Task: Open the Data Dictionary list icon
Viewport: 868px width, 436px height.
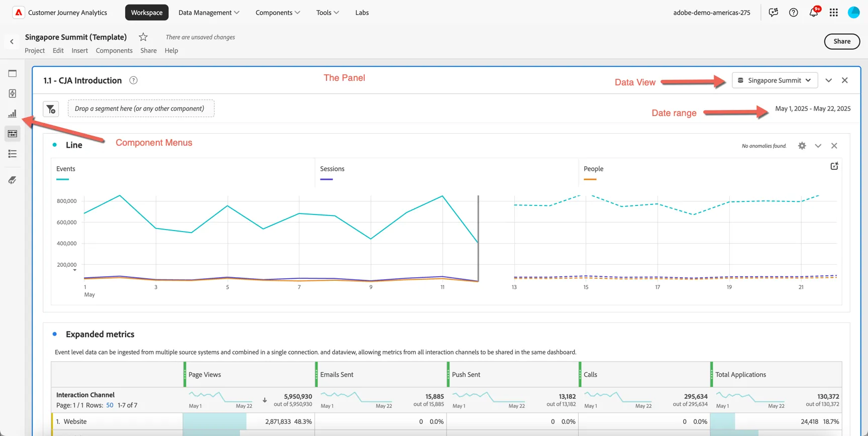Action: (x=13, y=154)
